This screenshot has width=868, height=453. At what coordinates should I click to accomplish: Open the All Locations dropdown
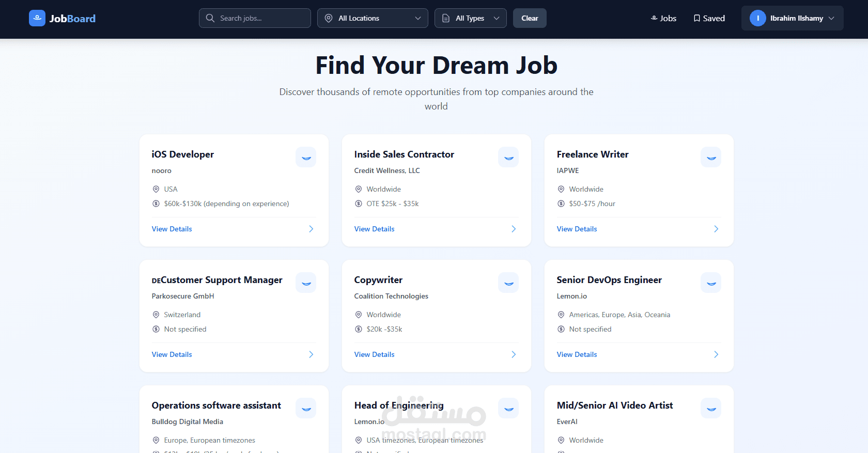373,18
